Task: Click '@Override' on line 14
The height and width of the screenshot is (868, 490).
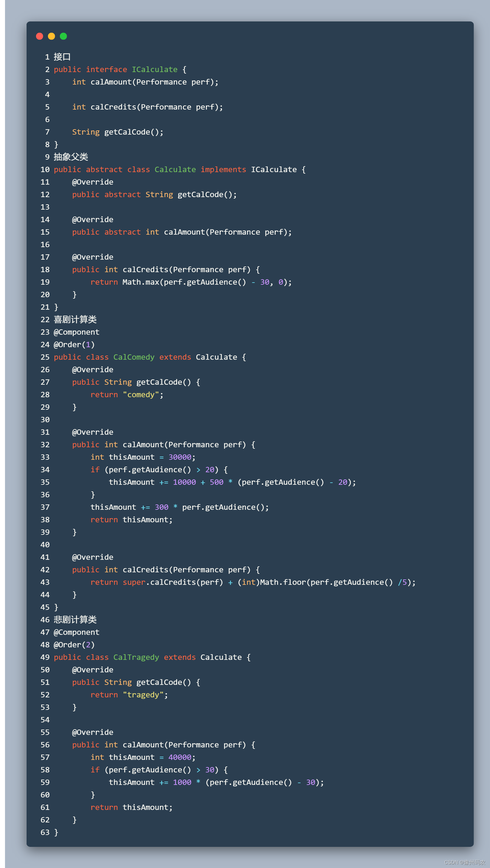Action: [93, 219]
